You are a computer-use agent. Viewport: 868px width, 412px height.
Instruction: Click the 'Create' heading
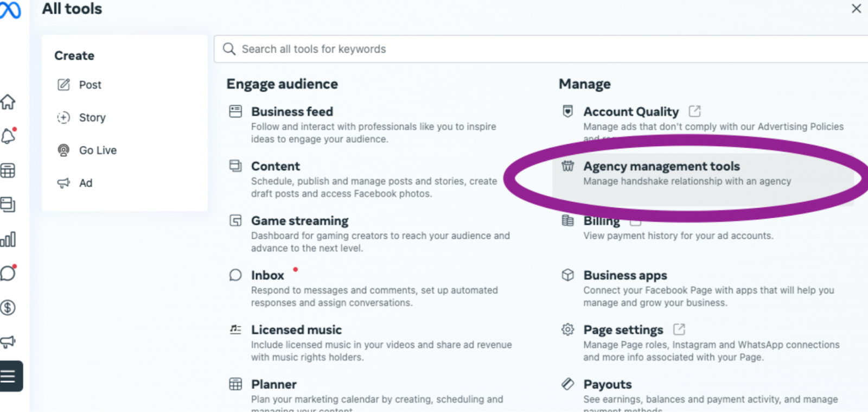pos(74,56)
